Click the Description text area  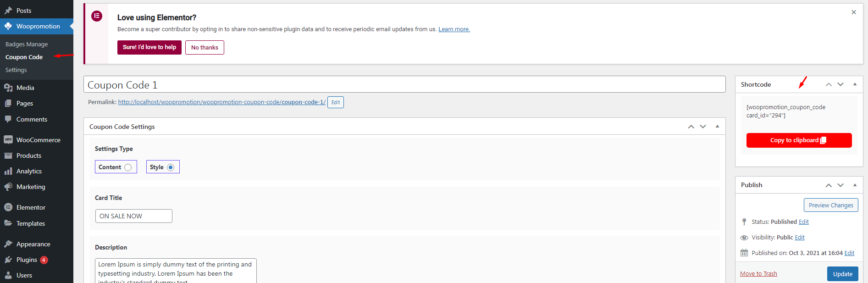(x=176, y=271)
